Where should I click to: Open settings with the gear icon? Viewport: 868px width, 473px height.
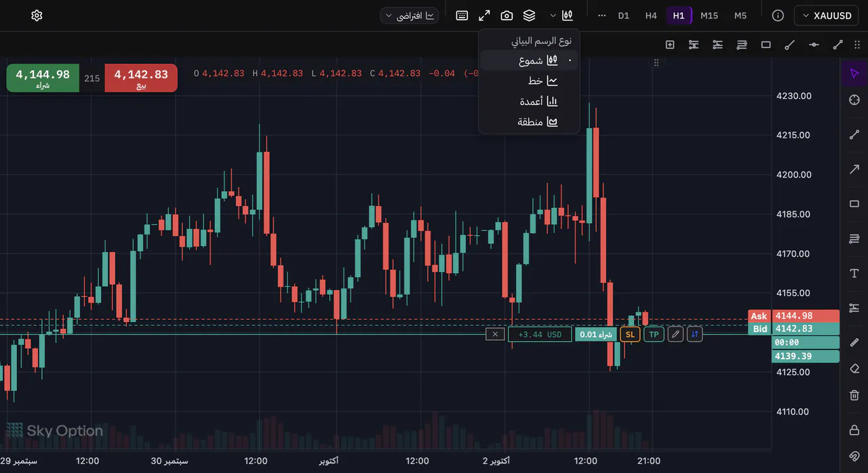point(37,16)
